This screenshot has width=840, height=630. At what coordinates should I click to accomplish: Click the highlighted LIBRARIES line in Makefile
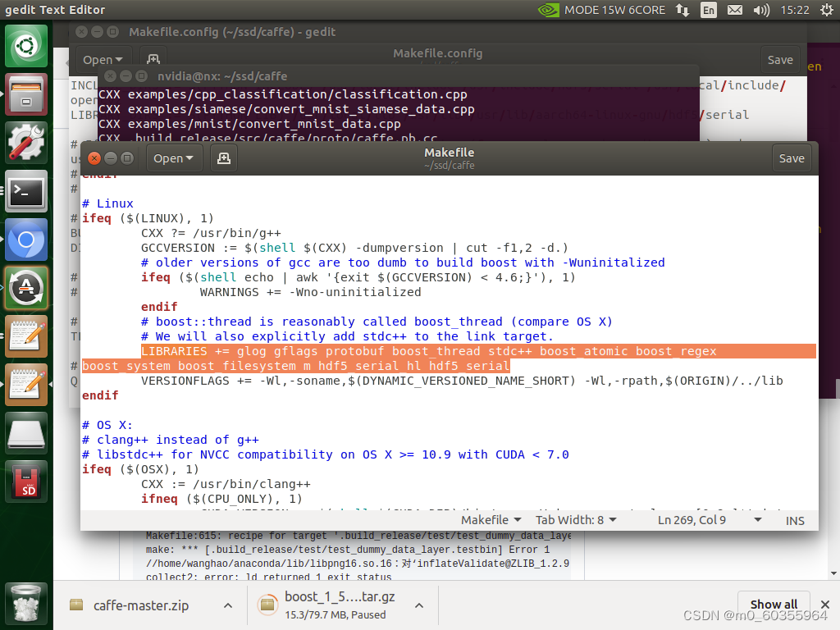(x=449, y=358)
